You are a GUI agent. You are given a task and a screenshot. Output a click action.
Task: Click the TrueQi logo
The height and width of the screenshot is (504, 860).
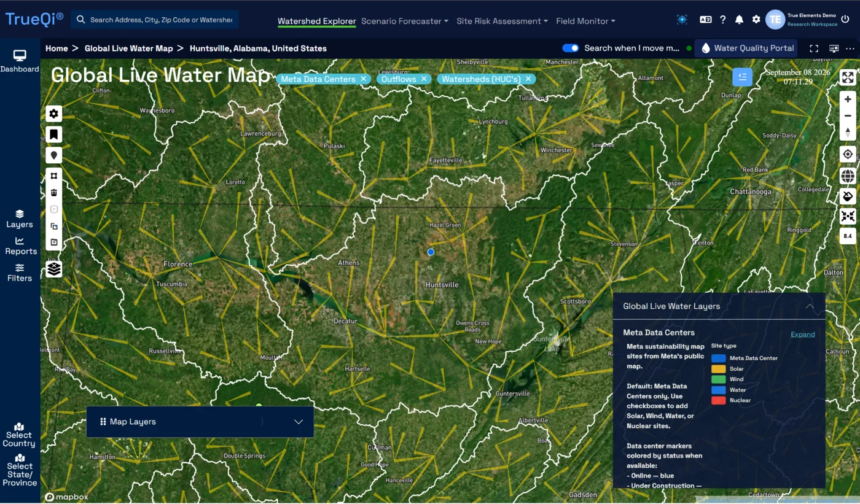(x=34, y=19)
